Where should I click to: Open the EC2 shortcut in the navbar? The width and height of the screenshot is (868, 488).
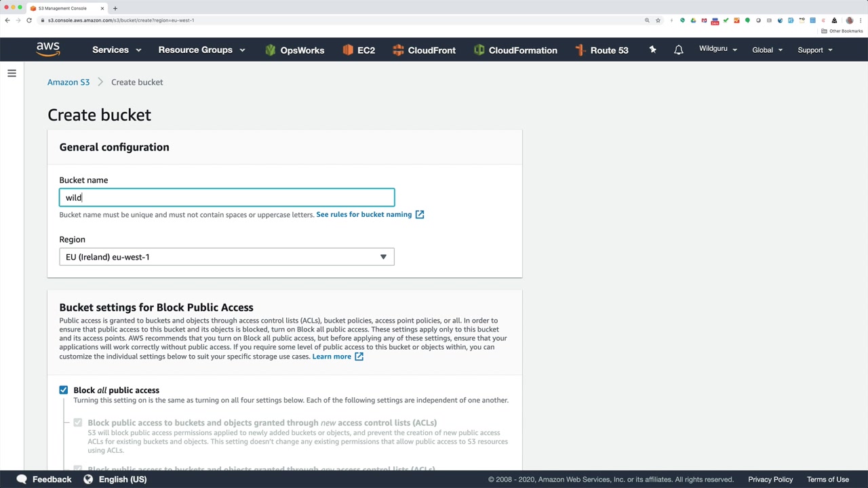pyautogui.click(x=359, y=50)
